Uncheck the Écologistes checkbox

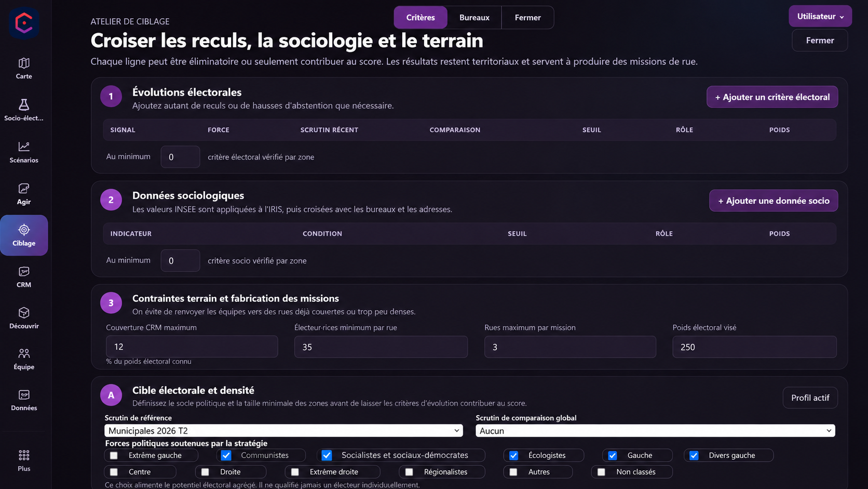513,456
